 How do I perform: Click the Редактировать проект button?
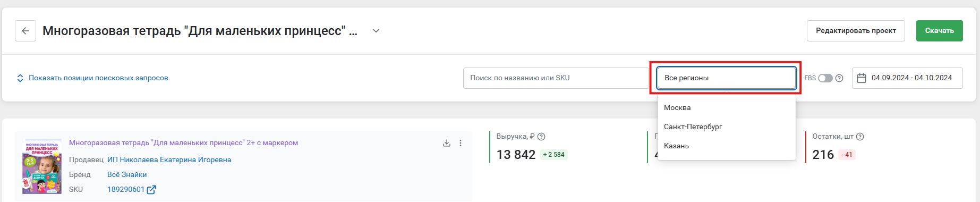pyautogui.click(x=856, y=31)
